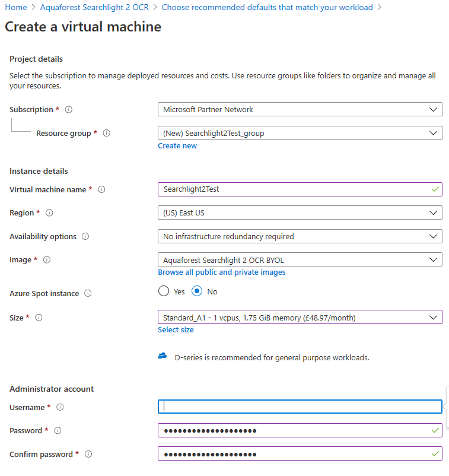Click the Resource group info icon
The image size is (449, 476).
click(x=107, y=134)
